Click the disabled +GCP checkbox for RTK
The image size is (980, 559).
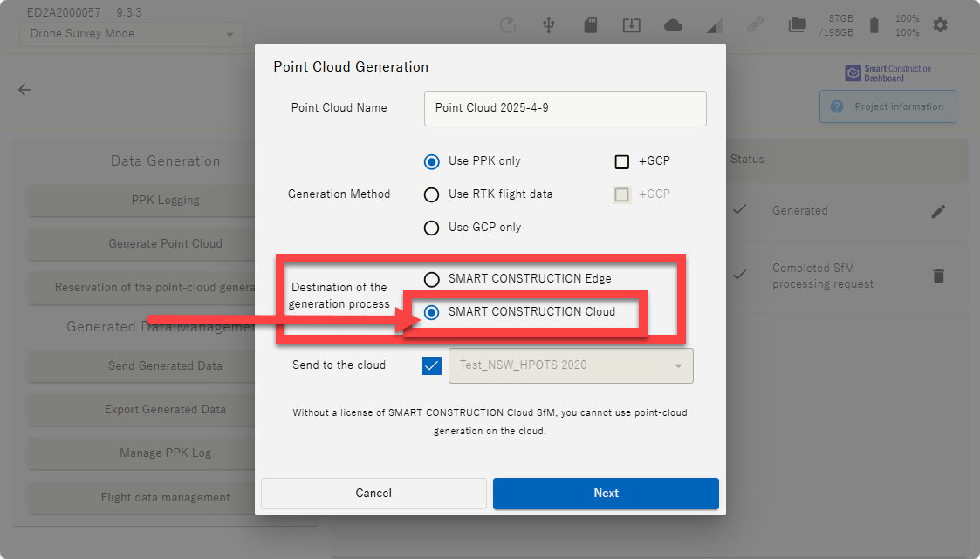[x=622, y=194]
